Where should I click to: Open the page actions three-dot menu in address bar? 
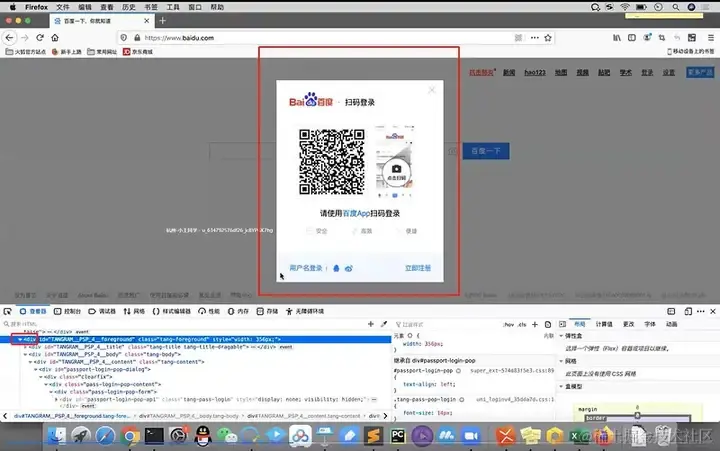pyautogui.click(x=534, y=38)
